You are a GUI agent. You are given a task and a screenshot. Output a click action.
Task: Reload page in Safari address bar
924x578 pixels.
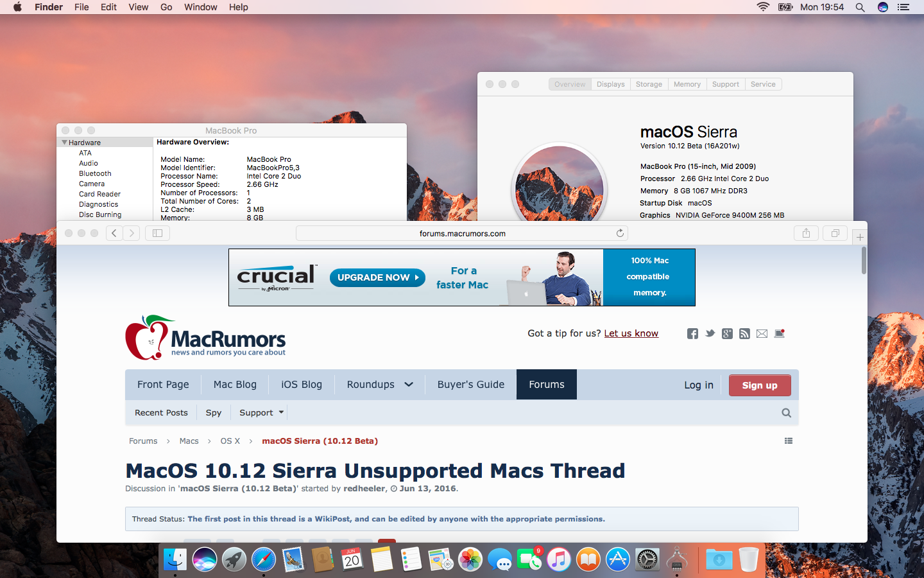coord(620,233)
